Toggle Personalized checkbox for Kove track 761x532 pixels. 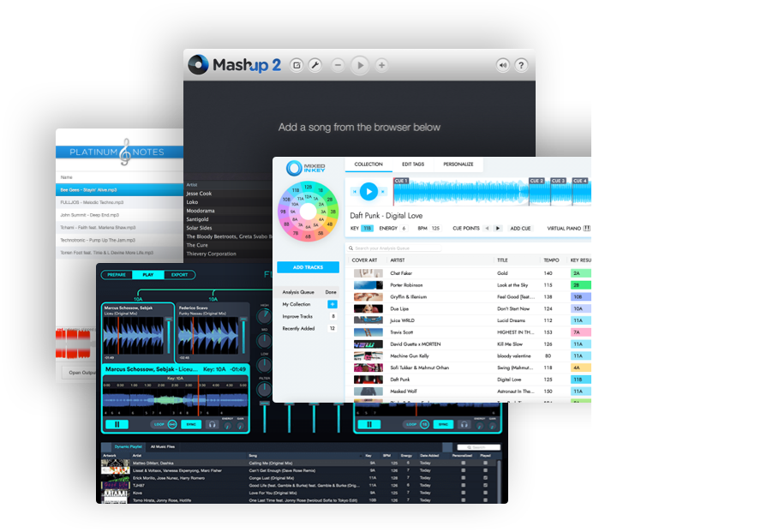click(x=464, y=493)
